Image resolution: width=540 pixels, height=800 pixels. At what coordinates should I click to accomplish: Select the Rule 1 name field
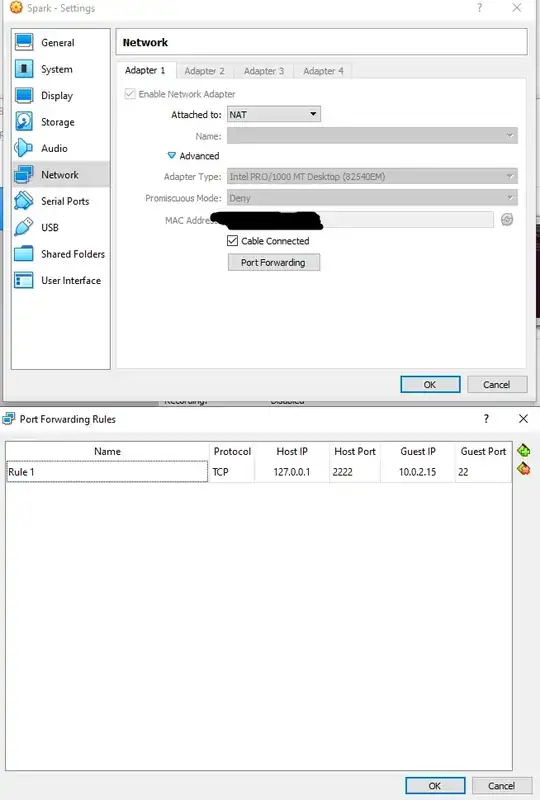tap(107, 472)
